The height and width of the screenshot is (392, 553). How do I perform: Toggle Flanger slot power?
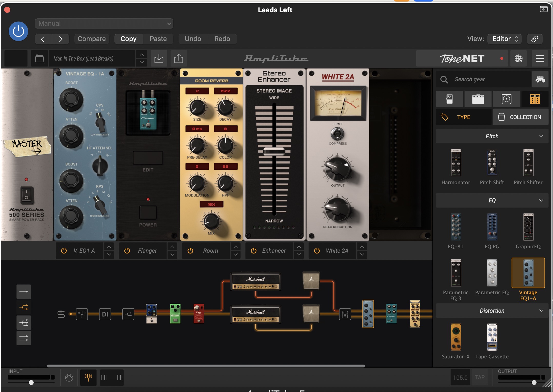[x=127, y=251]
